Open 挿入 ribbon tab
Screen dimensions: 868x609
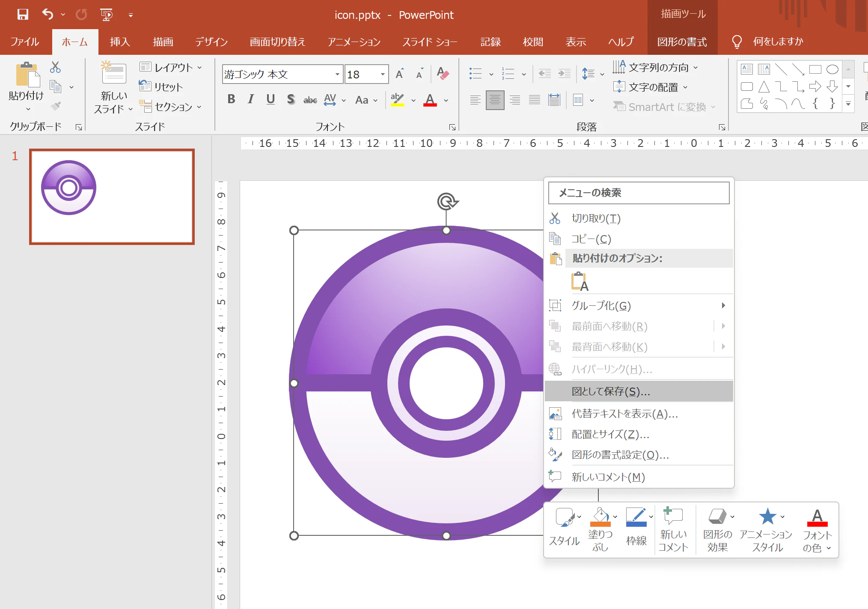120,42
